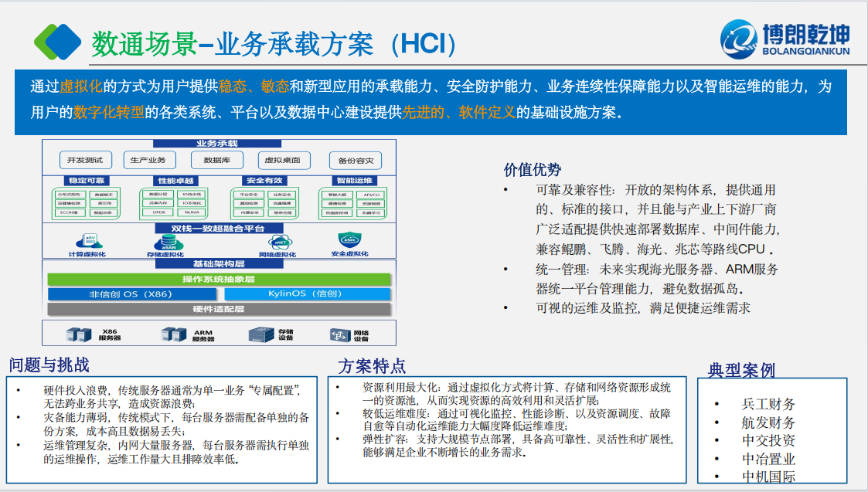Click the gray 硬件适配层 bar
This screenshot has height=492, width=868.
pyautogui.click(x=219, y=309)
